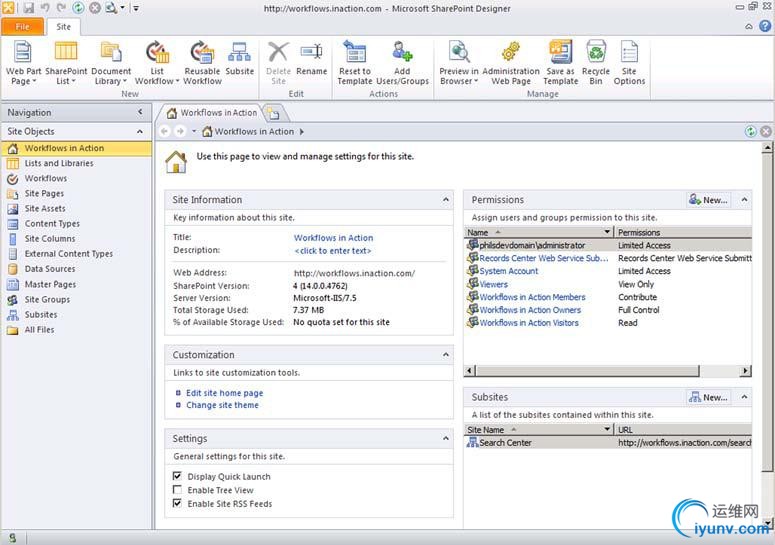The height and width of the screenshot is (545, 775).
Task: Click the Rename ribbon button
Action: pos(311,58)
